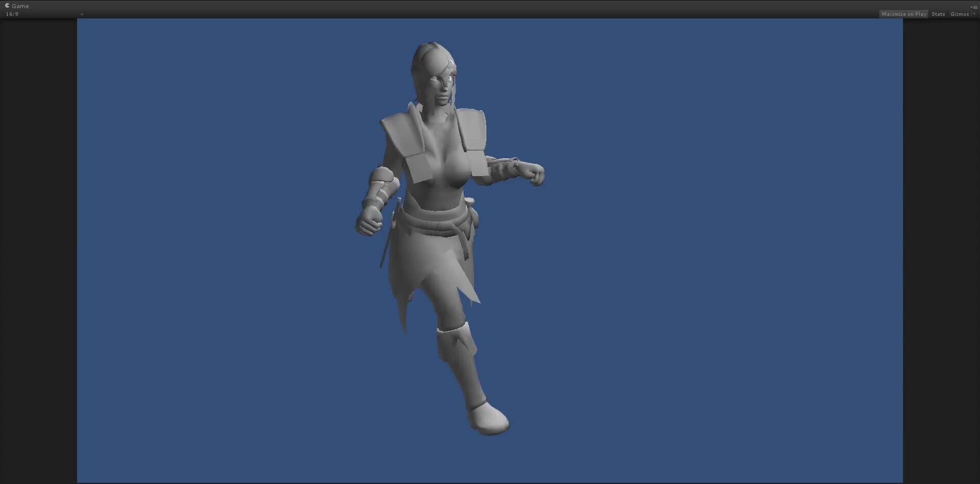This screenshot has height=484, width=980.
Task: Toggle Gizmos visibility for the Game view
Action: pyautogui.click(x=961, y=14)
